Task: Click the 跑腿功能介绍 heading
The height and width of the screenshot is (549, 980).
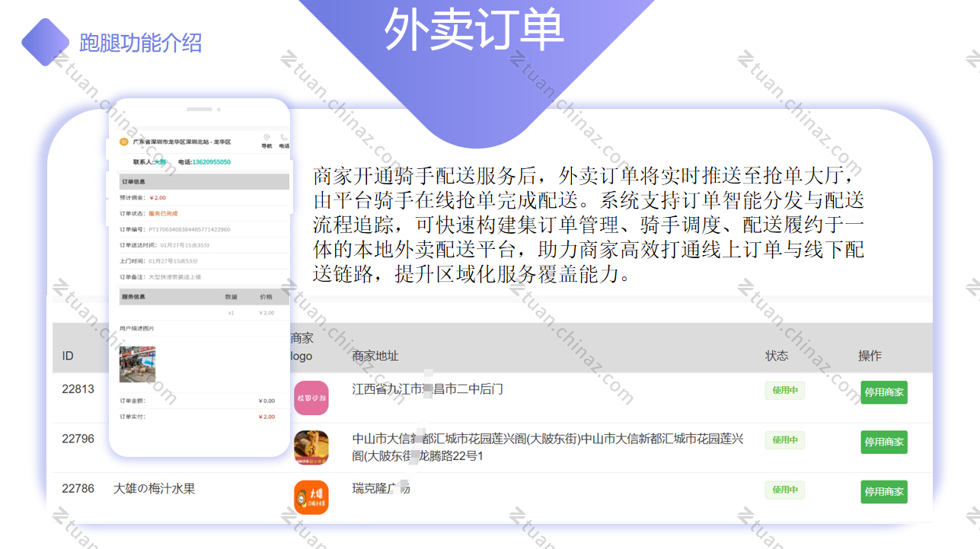Action: [x=141, y=43]
